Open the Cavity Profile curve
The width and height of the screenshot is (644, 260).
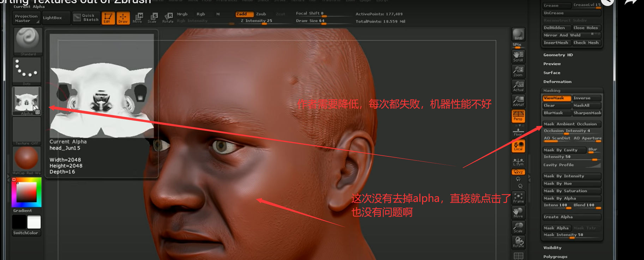click(572, 165)
